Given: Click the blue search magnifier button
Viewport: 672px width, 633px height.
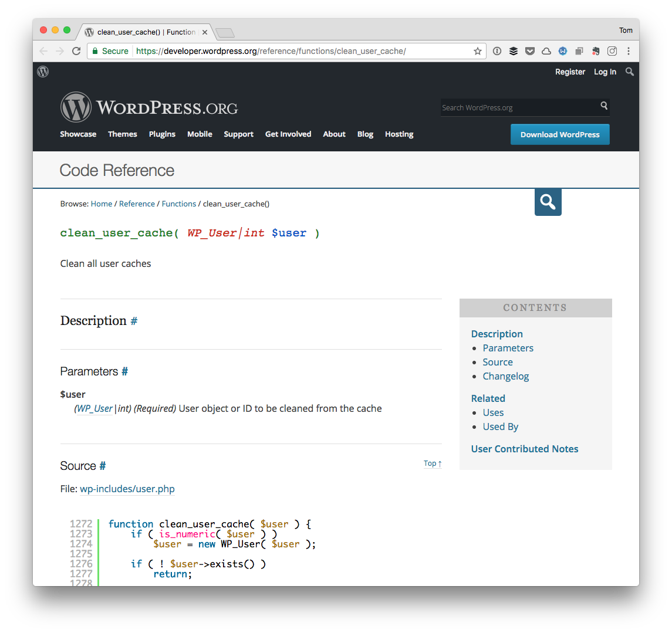Looking at the screenshot, I should tap(548, 202).
